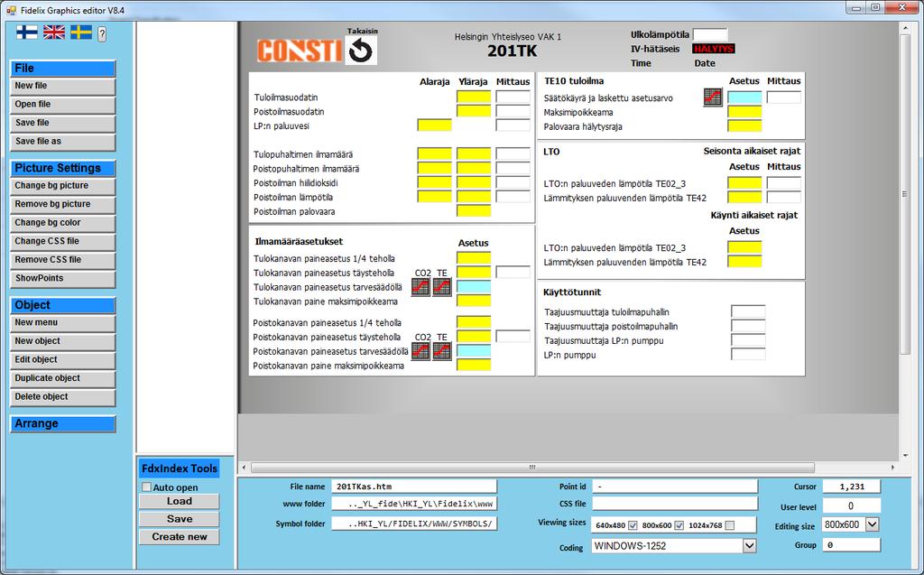Select yellow Alaraja field for LP:n paluuvesi

pyautogui.click(x=434, y=125)
